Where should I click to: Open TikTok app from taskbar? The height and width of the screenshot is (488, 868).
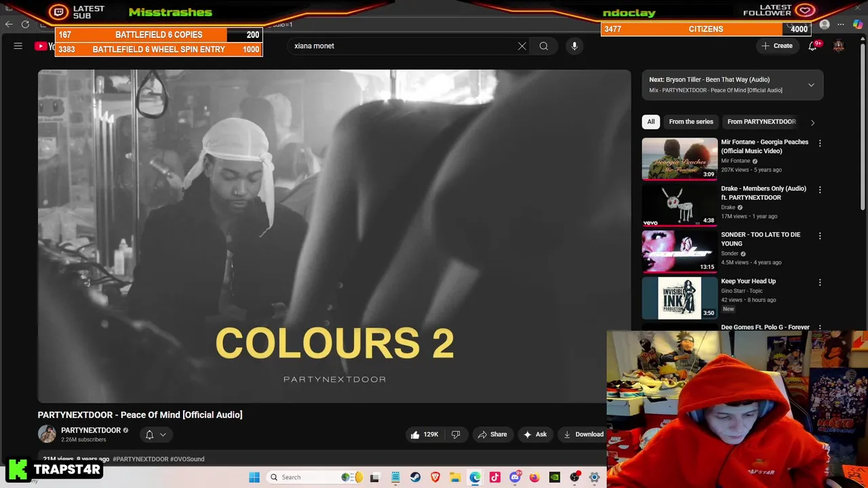tap(495, 477)
